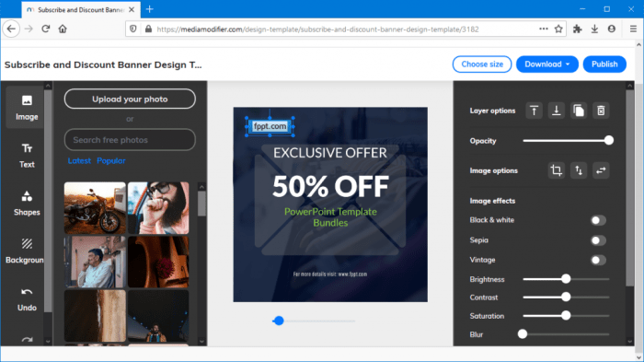Select the elderly man in white photo

(95, 262)
